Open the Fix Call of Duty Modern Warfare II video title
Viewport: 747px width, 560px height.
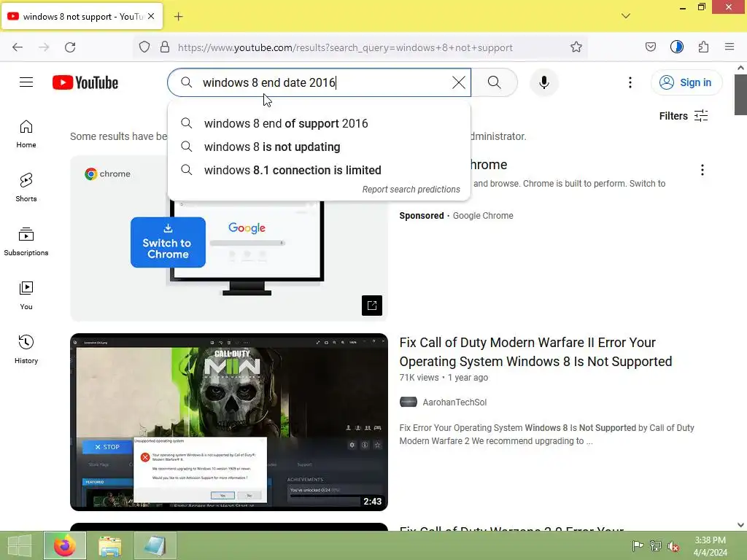click(535, 352)
